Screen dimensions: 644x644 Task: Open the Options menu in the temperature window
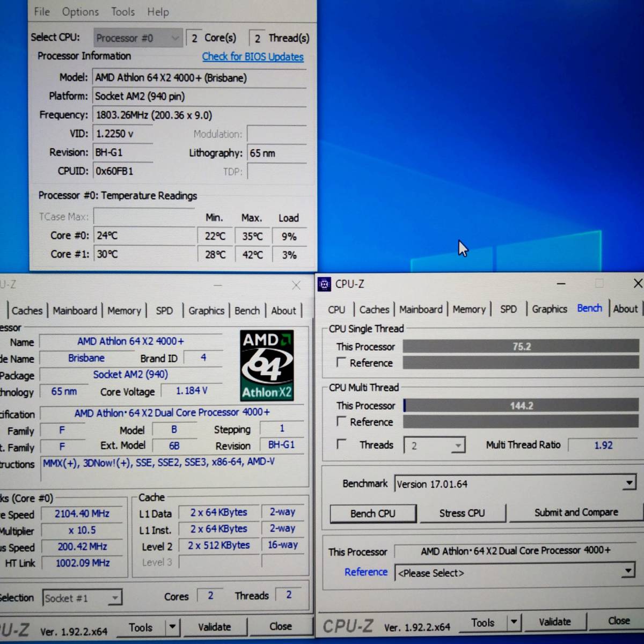pos(80,11)
